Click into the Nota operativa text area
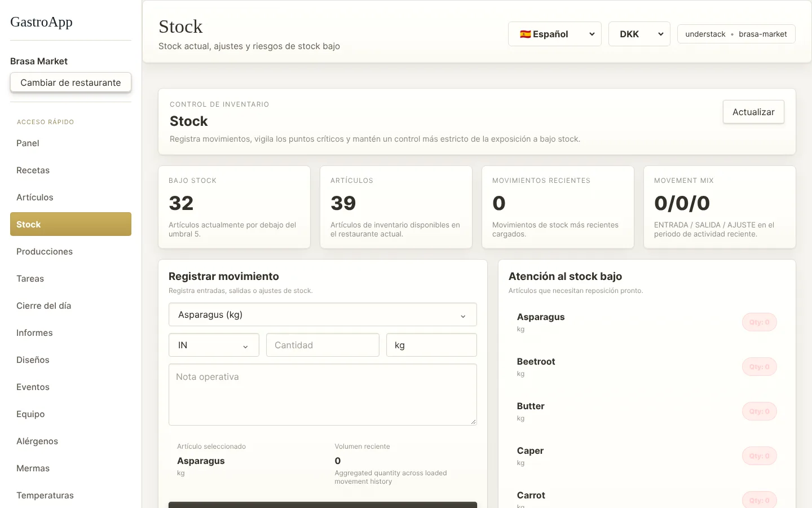Screen dimensions: 812x508 (323, 395)
